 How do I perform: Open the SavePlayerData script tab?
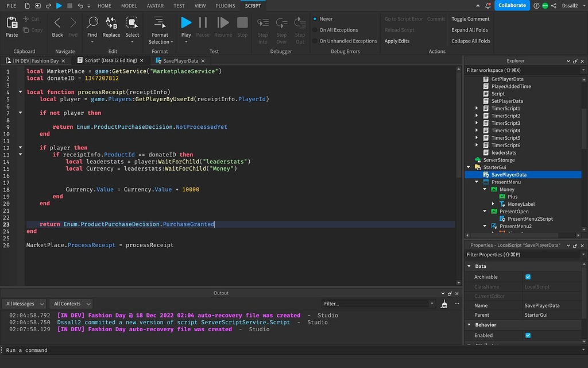pyautogui.click(x=179, y=60)
